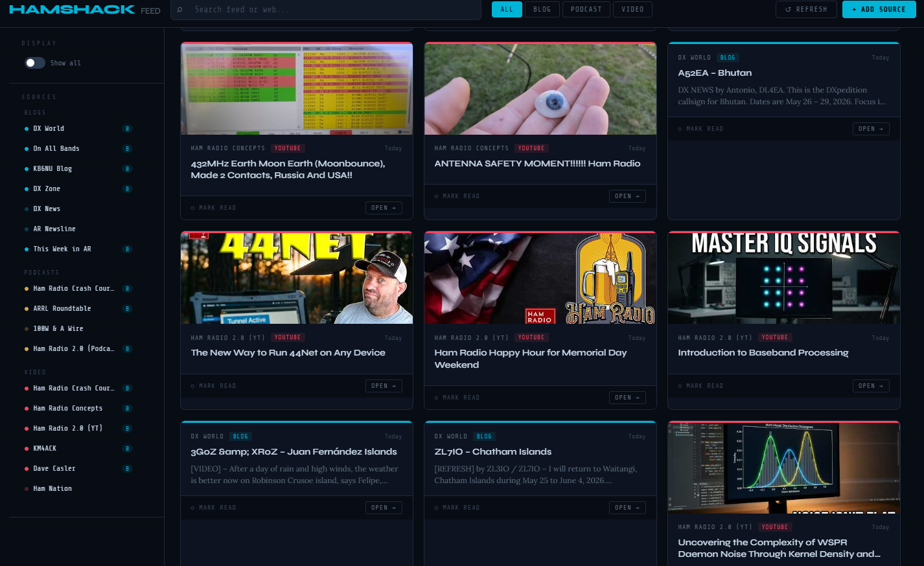The height and width of the screenshot is (566, 924).
Task: Open the 44Net on Any Device article
Action: pos(384,386)
